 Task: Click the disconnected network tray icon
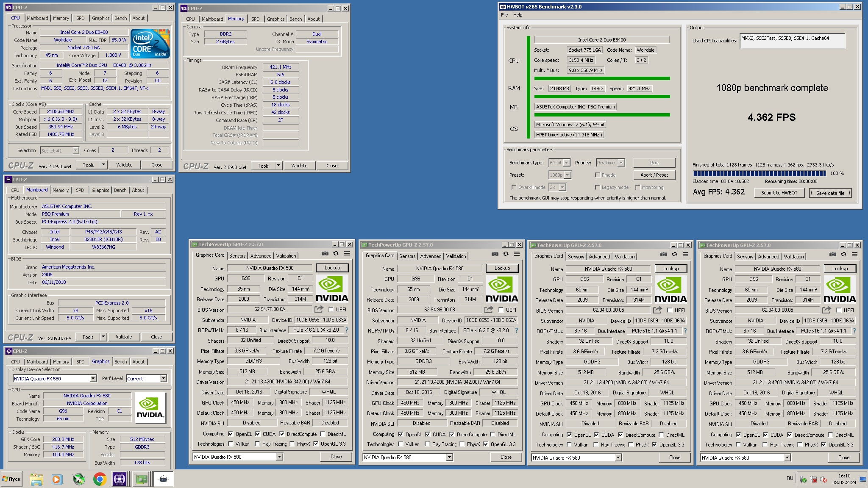813,479
